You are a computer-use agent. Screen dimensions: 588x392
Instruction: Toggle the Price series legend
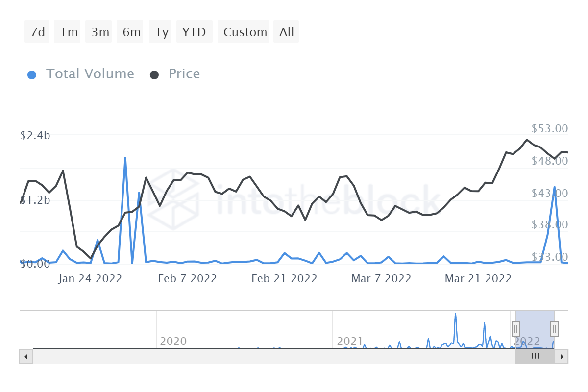pyautogui.click(x=184, y=74)
